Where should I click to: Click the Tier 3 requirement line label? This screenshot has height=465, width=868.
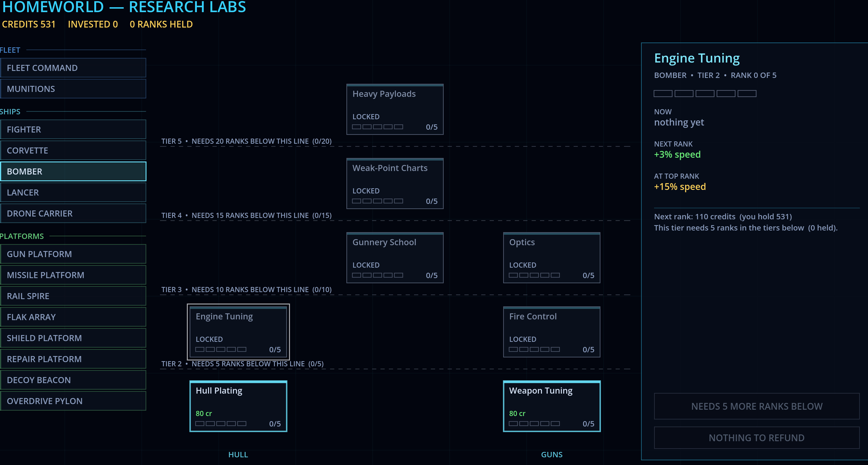point(246,290)
